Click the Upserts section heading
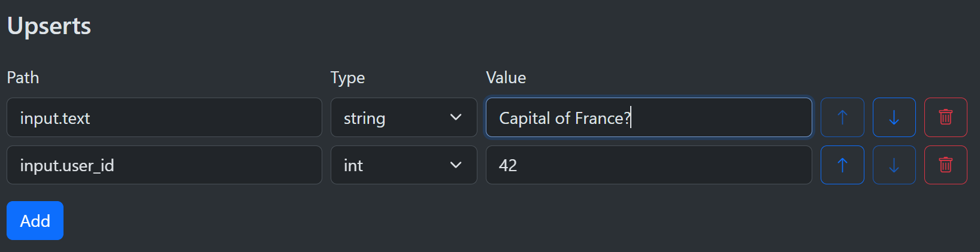Viewport: 980px width, 252px height. 49,26
